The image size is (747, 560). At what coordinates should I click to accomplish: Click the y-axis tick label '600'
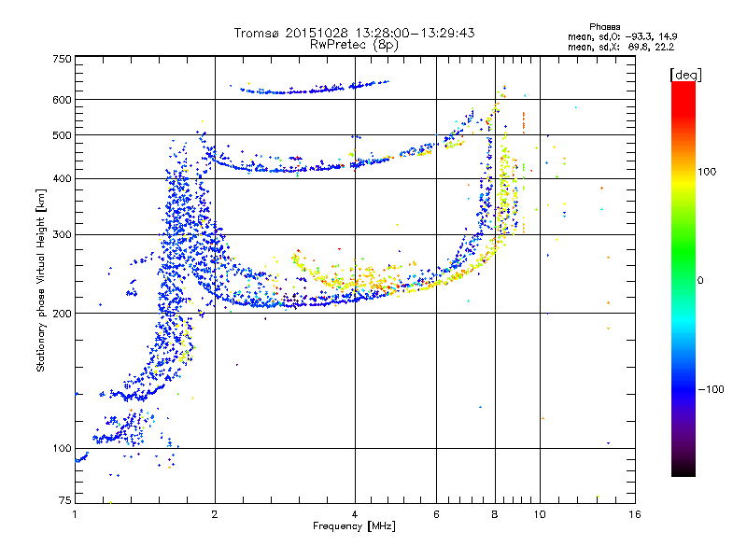click(62, 100)
